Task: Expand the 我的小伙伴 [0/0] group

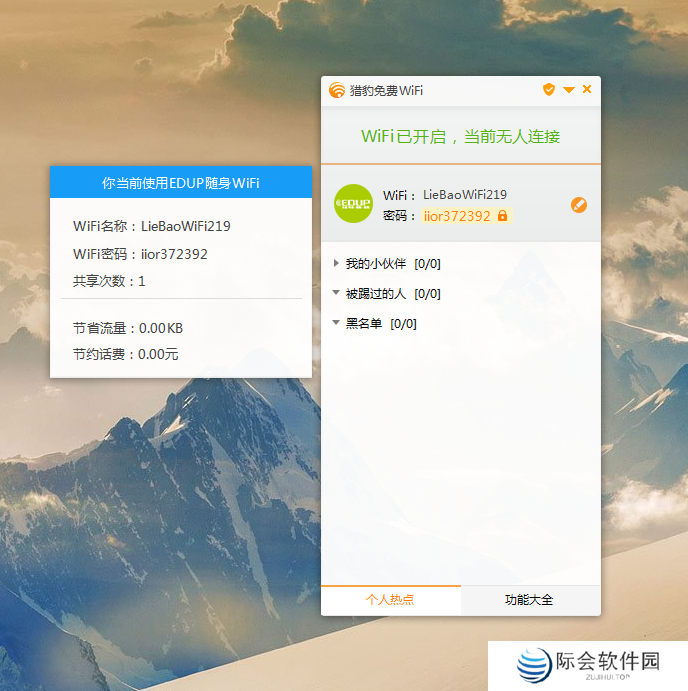Action: point(336,264)
